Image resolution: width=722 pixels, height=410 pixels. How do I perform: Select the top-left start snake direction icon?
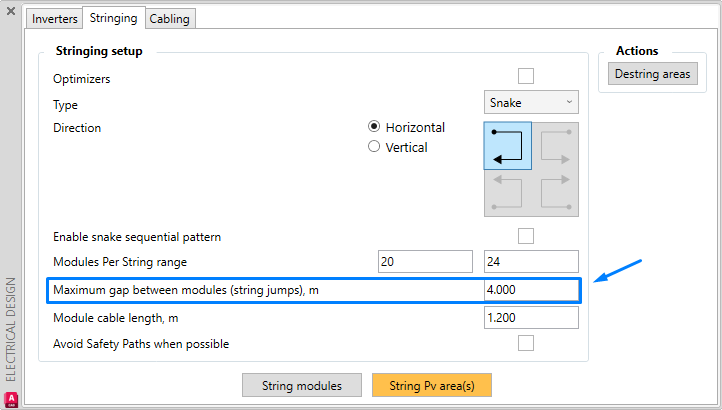pyautogui.click(x=507, y=146)
